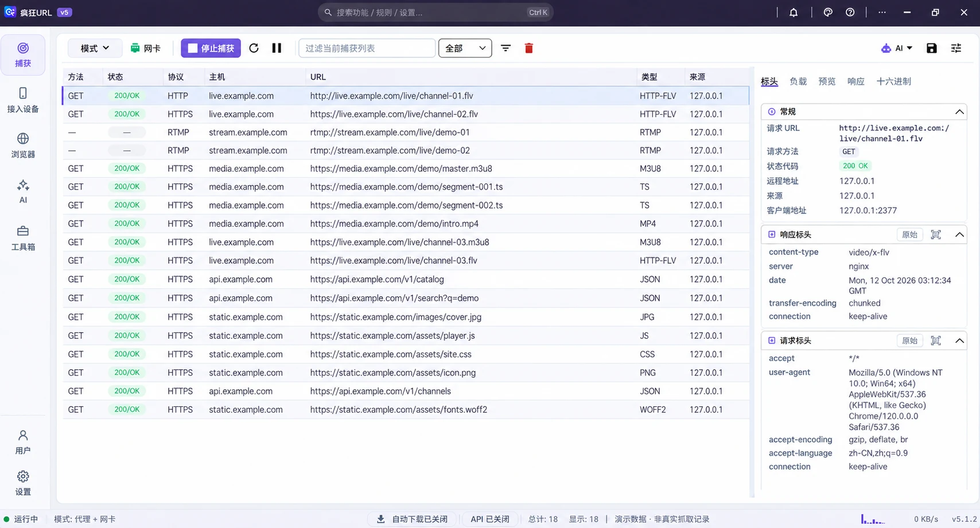Open the AI sidebar section
The width and height of the screenshot is (980, 528).
tap(23, 191)
